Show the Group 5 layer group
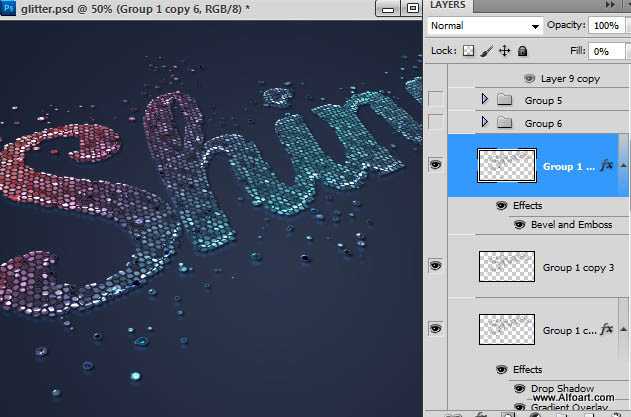The image size is (631, 417). (435, 99)
